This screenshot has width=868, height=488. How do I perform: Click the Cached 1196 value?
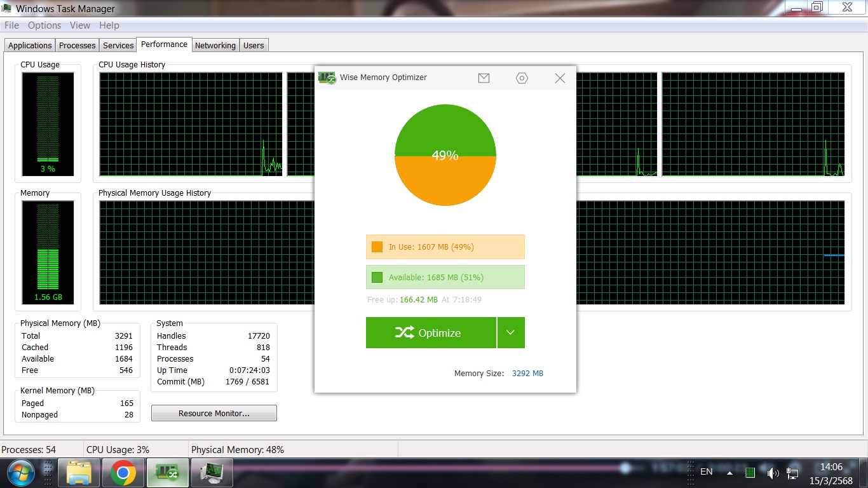point(123,347)
